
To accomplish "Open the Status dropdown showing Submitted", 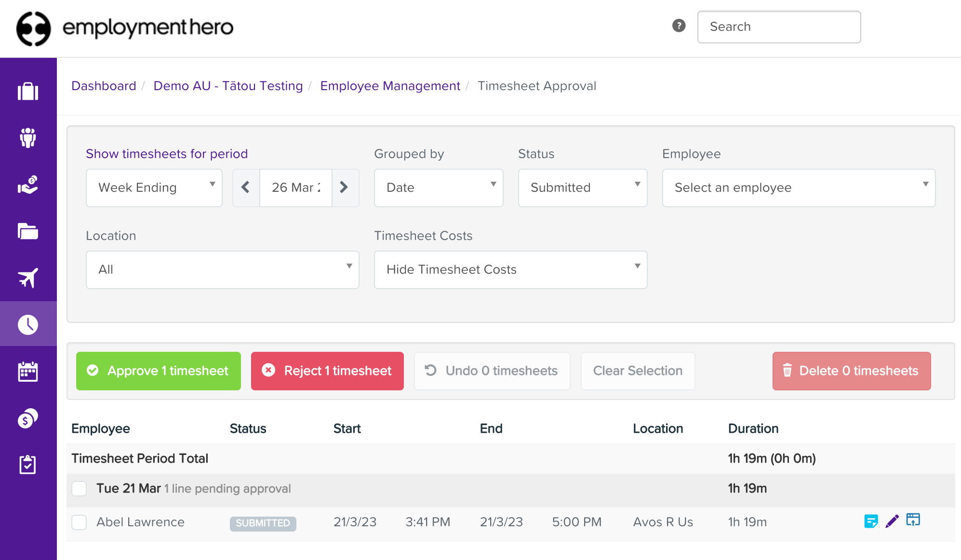I will point(582,188).
